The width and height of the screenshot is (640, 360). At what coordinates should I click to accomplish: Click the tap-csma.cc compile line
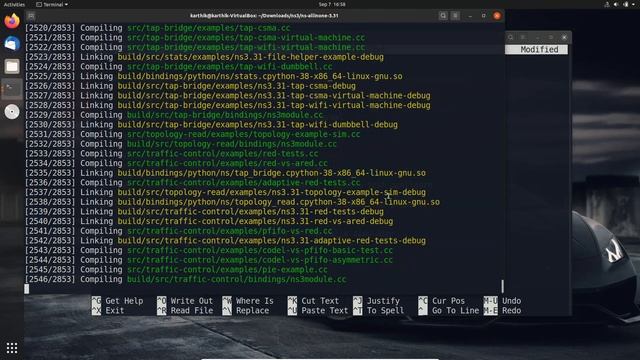158,28
